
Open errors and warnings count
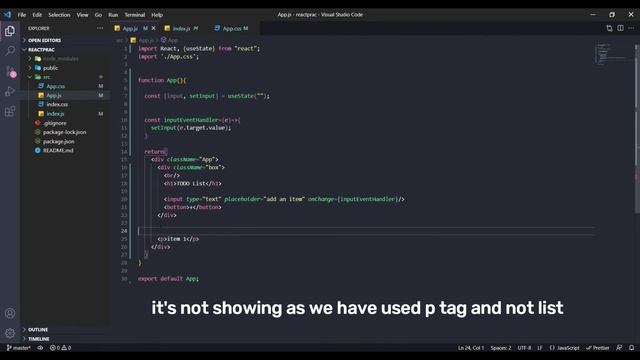(x=60, y=348)
